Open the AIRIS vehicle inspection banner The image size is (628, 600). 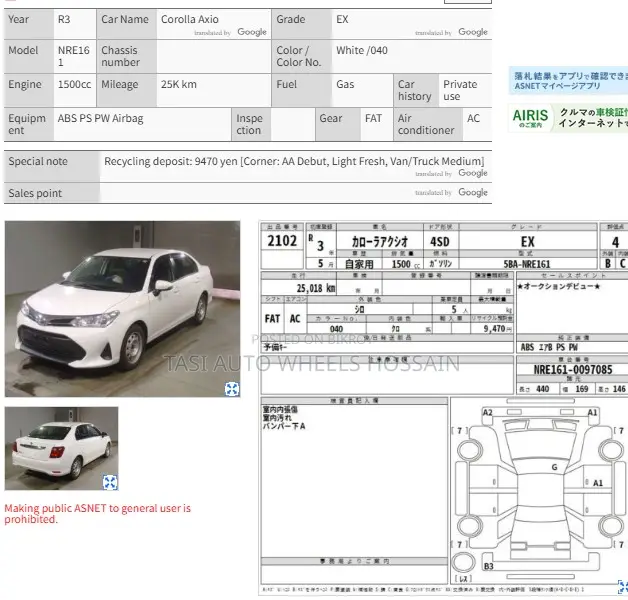[568, 118]
